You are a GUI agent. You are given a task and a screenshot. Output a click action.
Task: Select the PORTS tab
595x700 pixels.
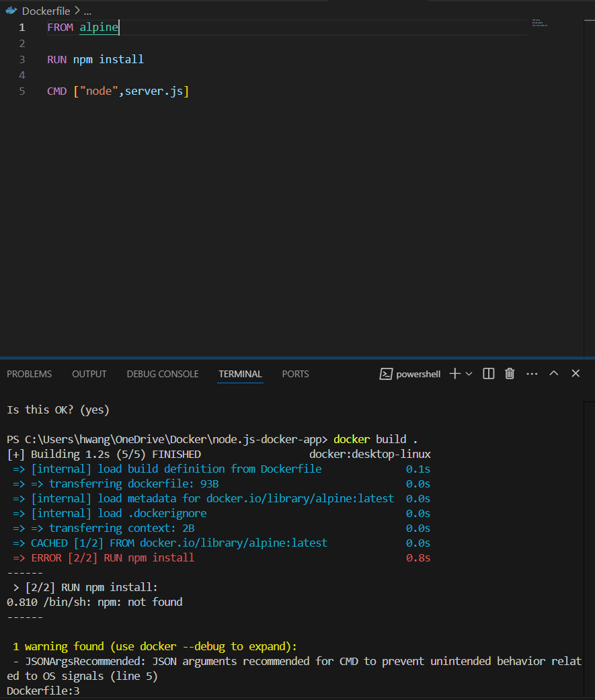click(295, 374)
